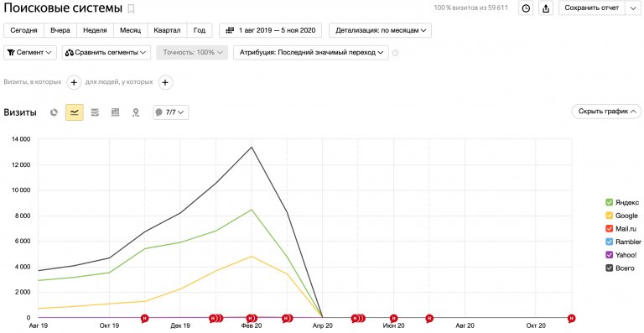Open the Детализация: по месяцам dropdown

tap(381, 30)
